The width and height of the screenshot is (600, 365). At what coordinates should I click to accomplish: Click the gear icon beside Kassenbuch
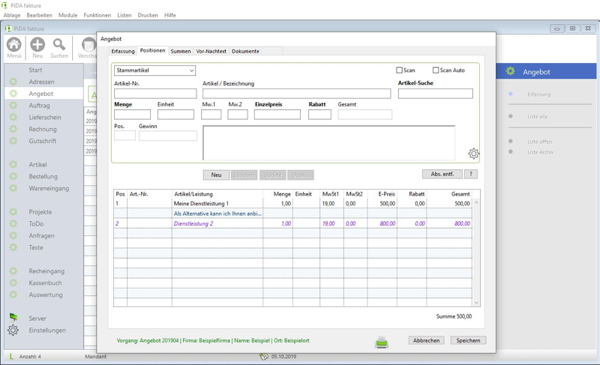pos(13,283)
